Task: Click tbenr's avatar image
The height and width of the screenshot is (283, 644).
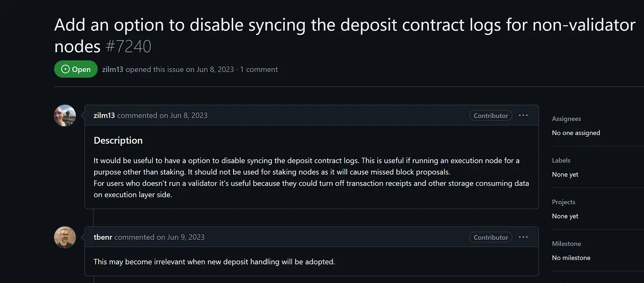Action: (x=65, y=237)
